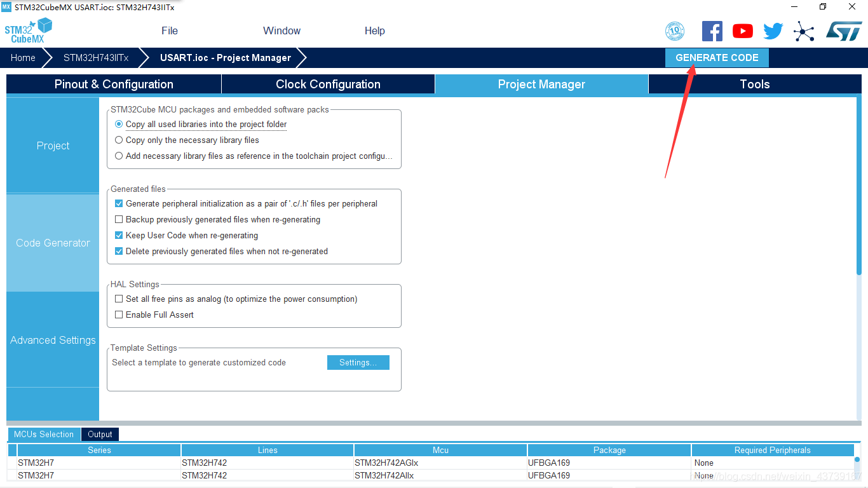The height and width of the screenshot is (488, 868).
Task: Open the 10-year anniversary badge icon
Action: (x=675, y=30)
